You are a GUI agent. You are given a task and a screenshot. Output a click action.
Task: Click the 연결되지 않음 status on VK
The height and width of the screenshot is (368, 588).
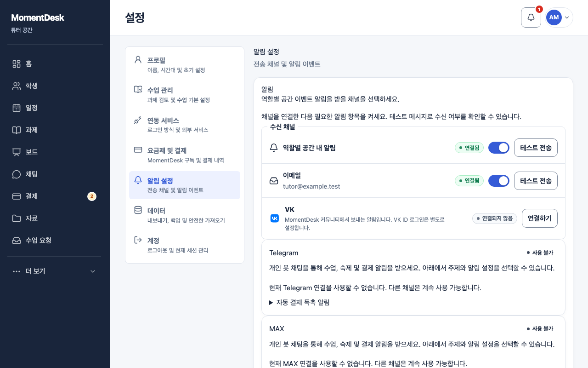495,218
